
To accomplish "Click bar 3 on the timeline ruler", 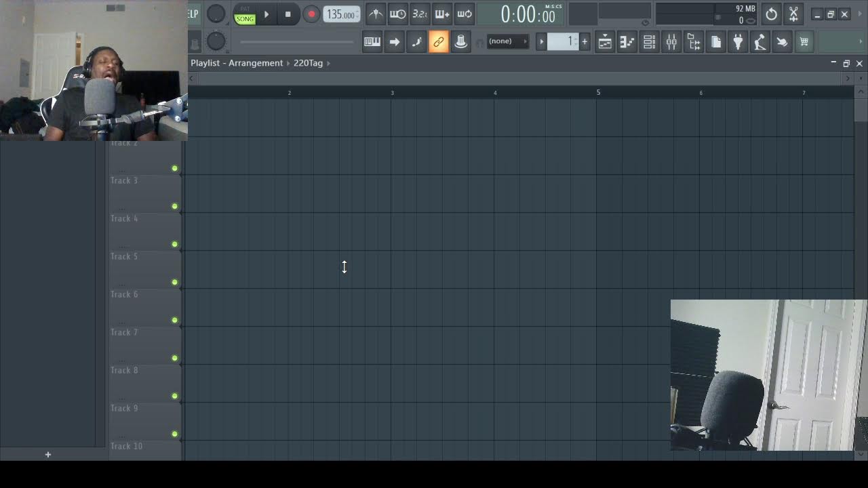I will click(392, 93).
